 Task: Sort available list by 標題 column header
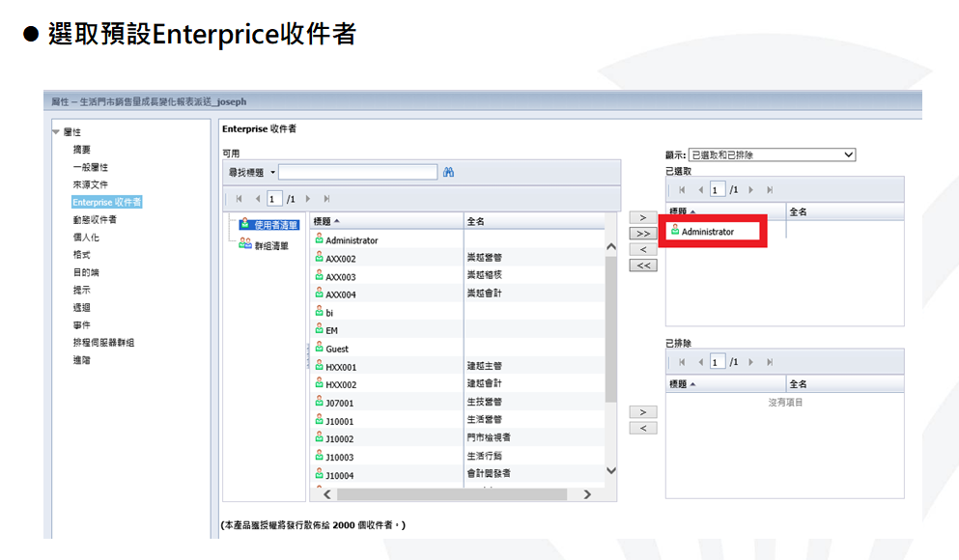click(x=326, y=221)
